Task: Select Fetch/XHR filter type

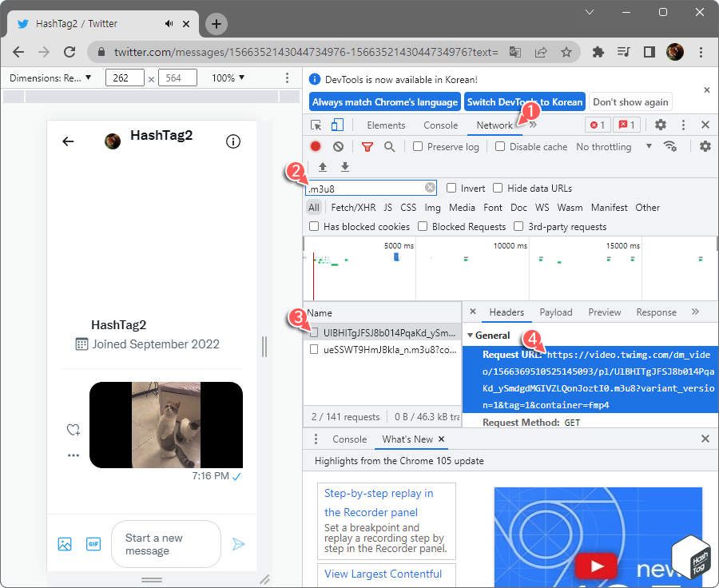Action: coord(353,207)
